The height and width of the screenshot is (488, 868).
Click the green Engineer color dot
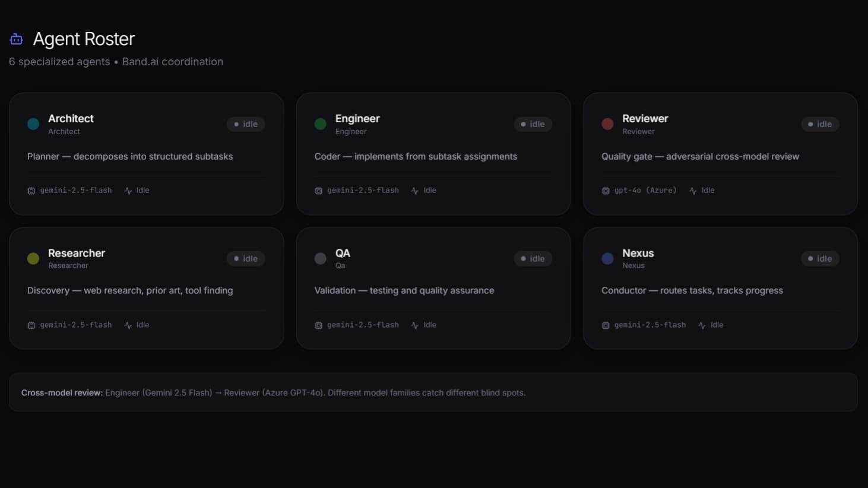coord(321,124)
